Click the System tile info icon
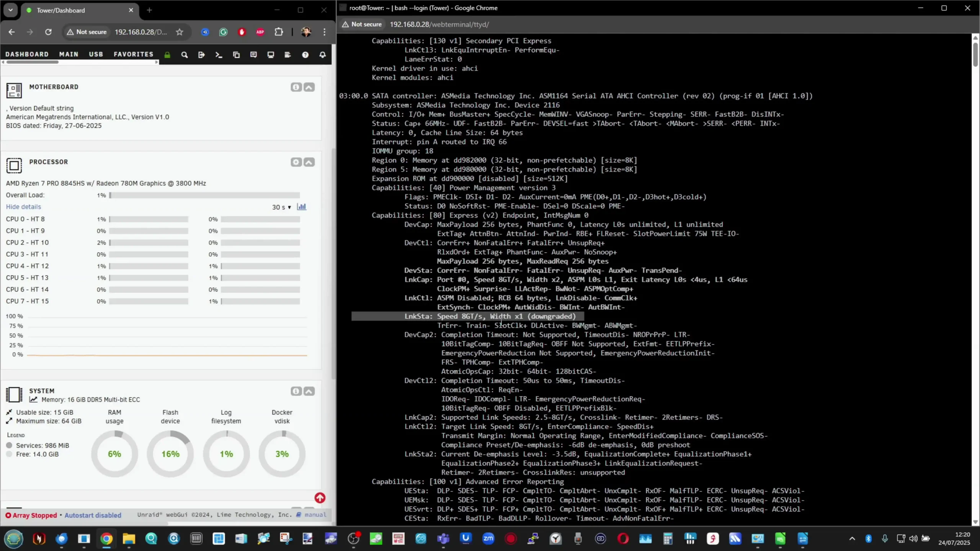 click(296, 391)
